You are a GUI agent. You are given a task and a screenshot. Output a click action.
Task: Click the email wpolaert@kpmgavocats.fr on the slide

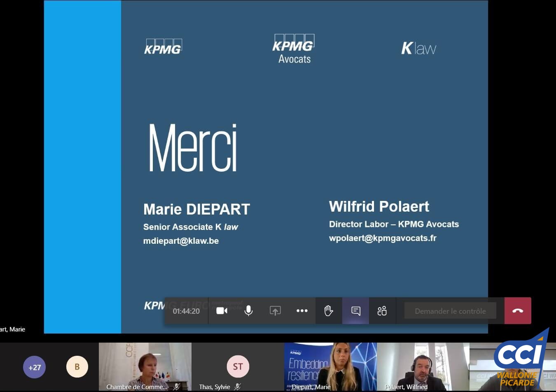pyautogui.click(x=383, y=238)
